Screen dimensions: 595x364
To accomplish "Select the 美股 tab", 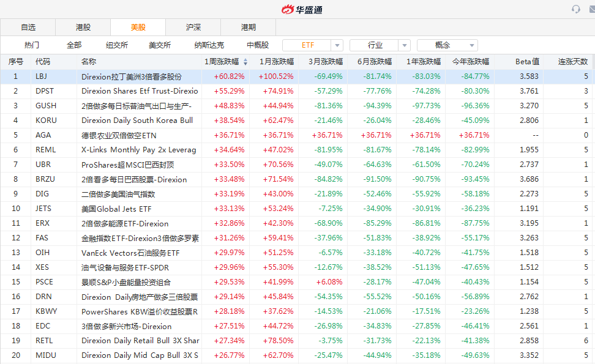I will (x=138, y=28).
